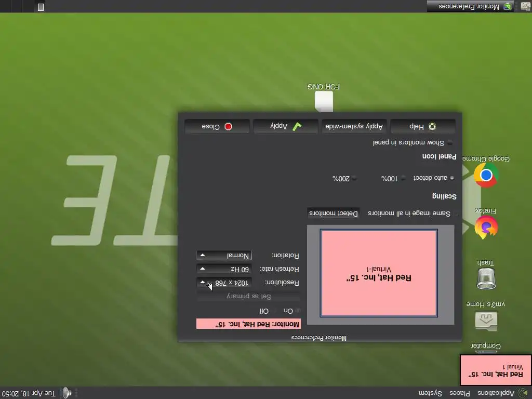
Task: Select auto detect scaling option
Action: pyautogui.click(x=451, y=178)
